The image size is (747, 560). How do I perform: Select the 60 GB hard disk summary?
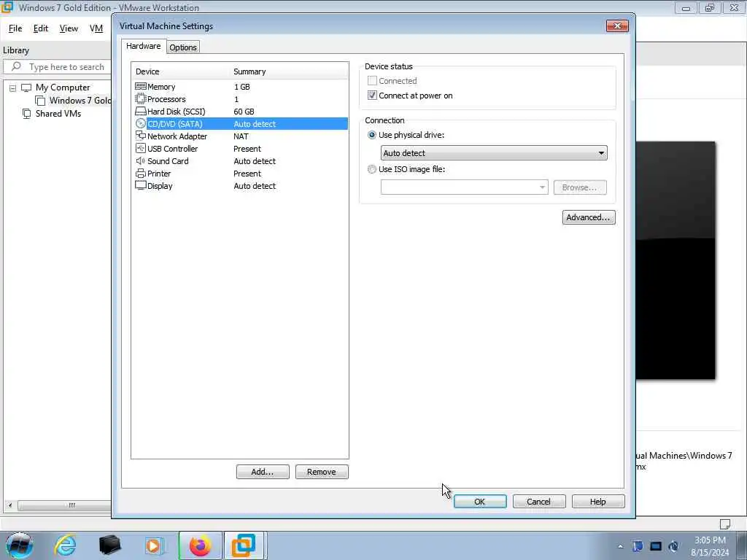pyautogui.click(x=244, y=112)
